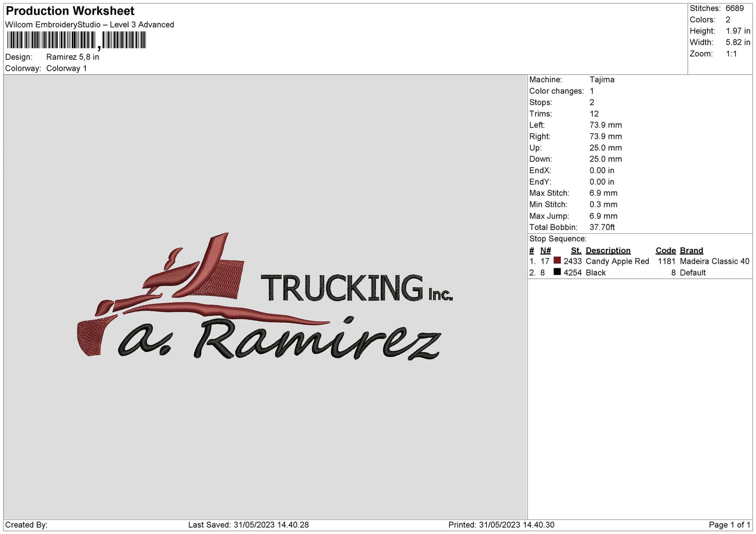Click the Madeira Classic 40 brand
Viewport: 756px width, 534px height.
pos(715,262)
